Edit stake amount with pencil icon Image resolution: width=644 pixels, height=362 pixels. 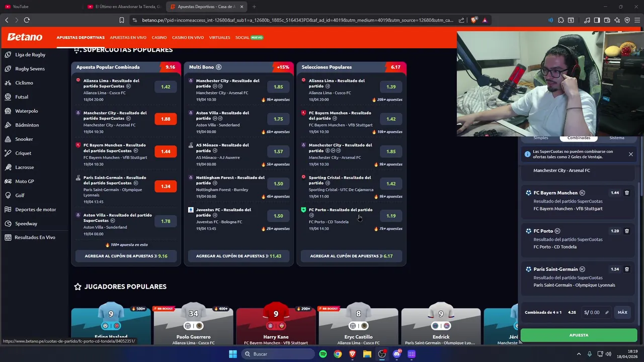point(607,312)
